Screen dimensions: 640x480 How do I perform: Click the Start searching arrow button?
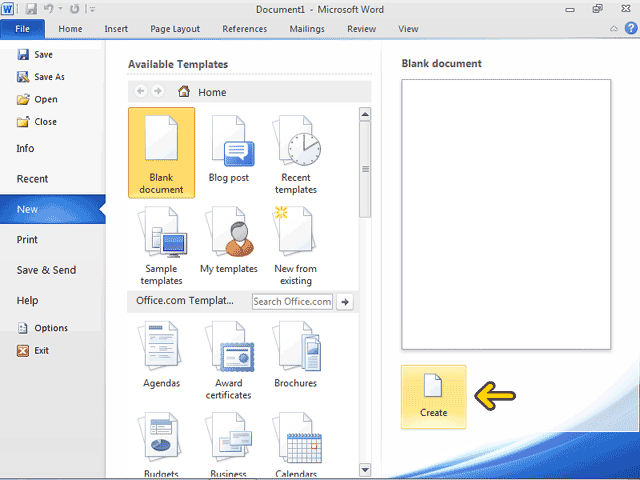(345, 302)
